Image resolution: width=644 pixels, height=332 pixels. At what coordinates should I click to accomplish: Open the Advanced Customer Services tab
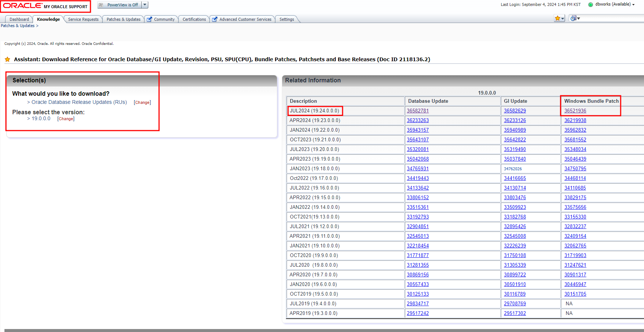242,19
